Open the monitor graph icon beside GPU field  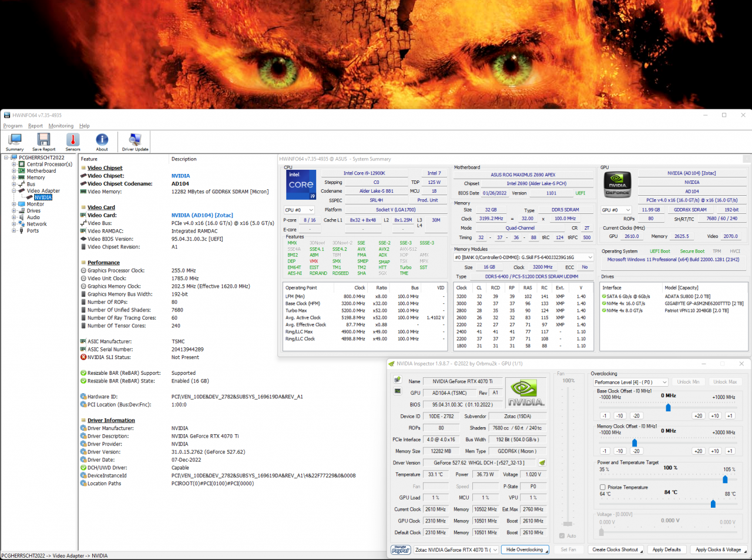398,392
